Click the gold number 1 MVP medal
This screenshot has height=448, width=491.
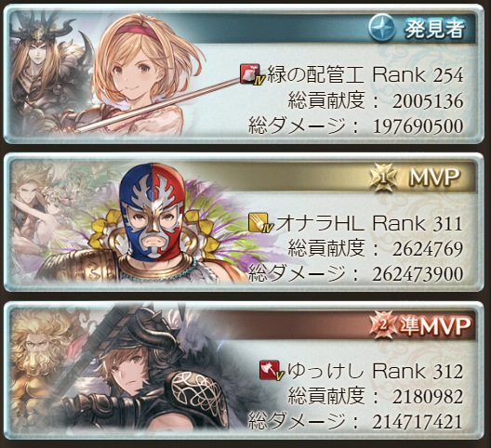pyautogui.click(x=383, y=178)
